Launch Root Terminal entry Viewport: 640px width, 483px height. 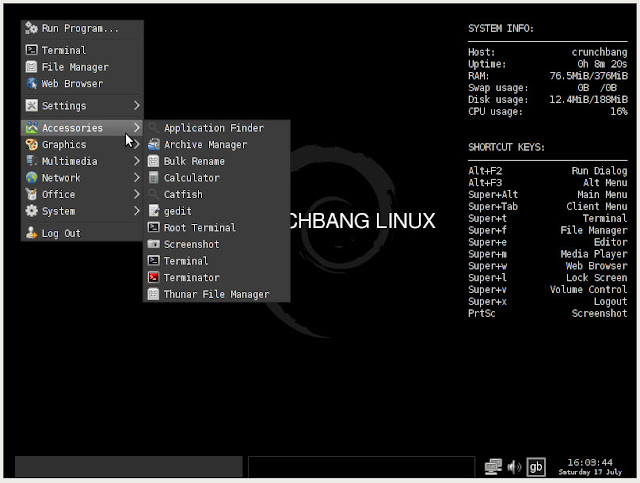[217, 227]
